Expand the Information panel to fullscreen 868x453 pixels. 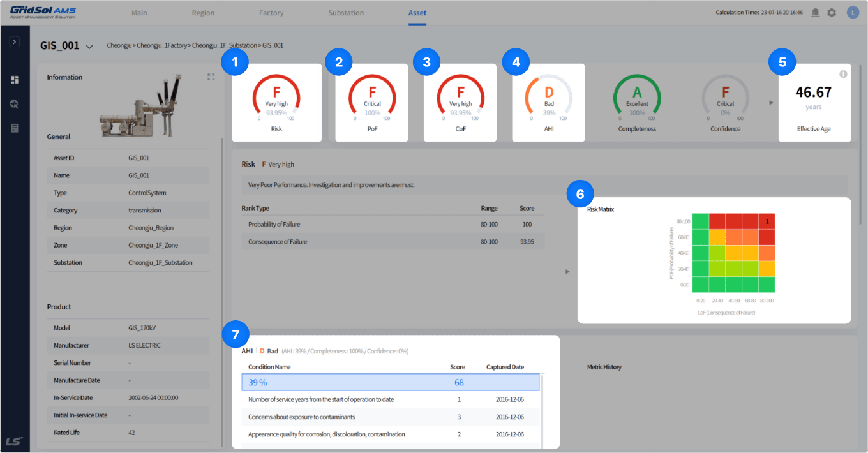[211, 77]
